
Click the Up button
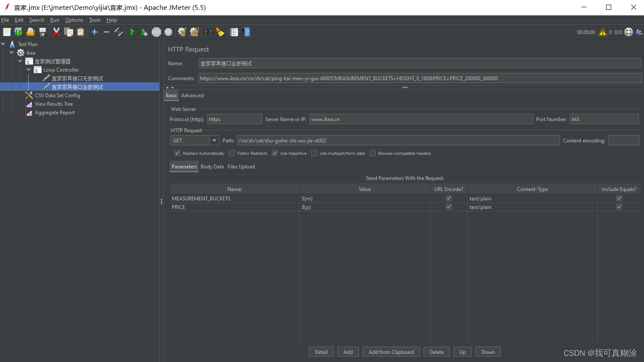[462, 352]
